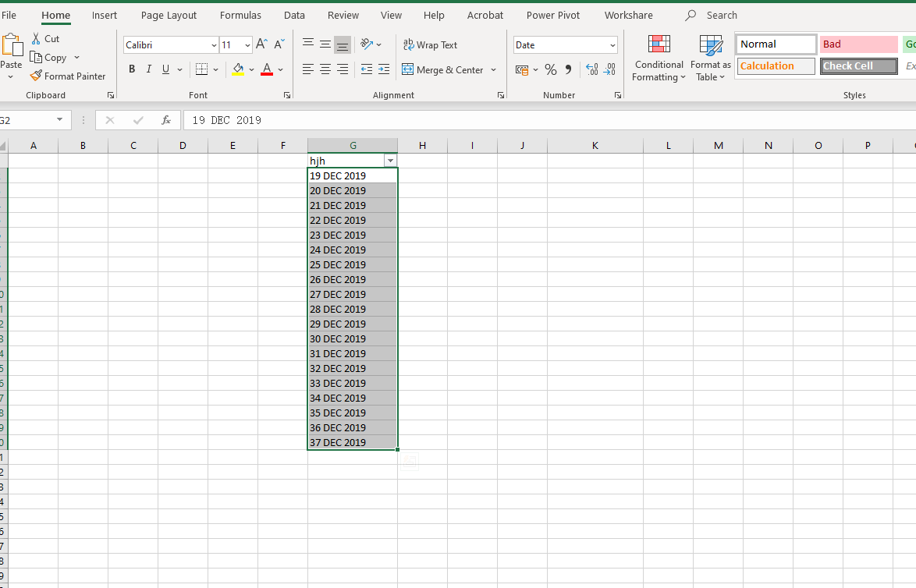Toggle Underline formatting
The image size is (916, 588).
pos(166,69)
